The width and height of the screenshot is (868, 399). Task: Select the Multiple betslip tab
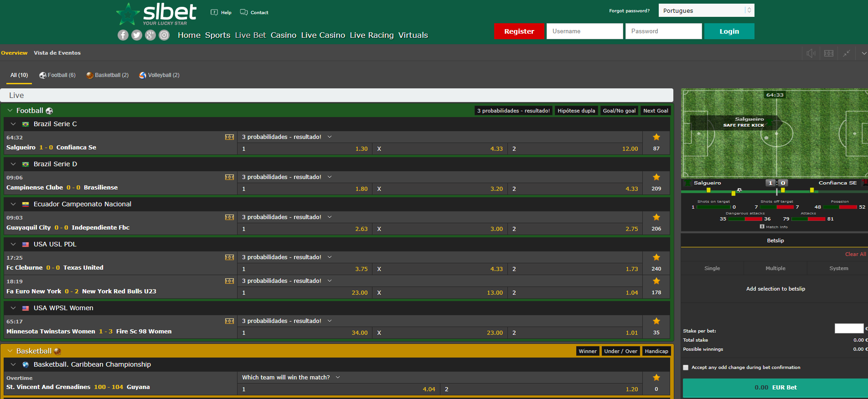coord(775,268)
